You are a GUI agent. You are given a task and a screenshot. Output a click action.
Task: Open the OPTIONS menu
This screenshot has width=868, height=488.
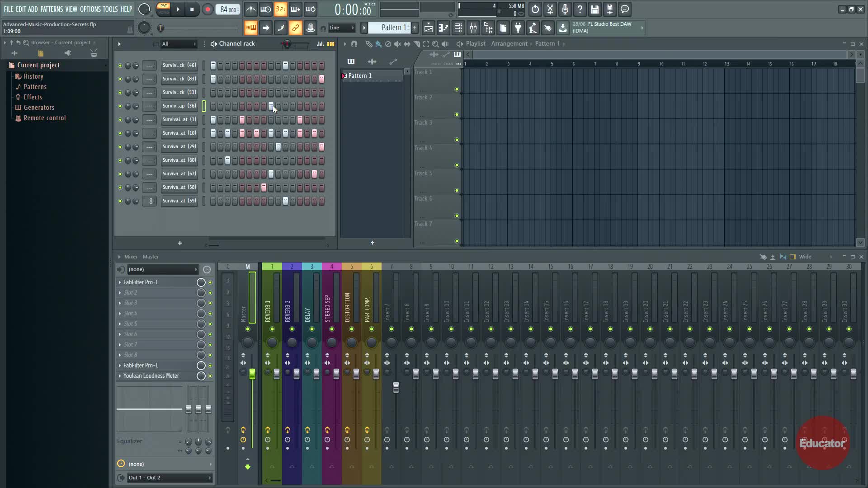point(90,9)
